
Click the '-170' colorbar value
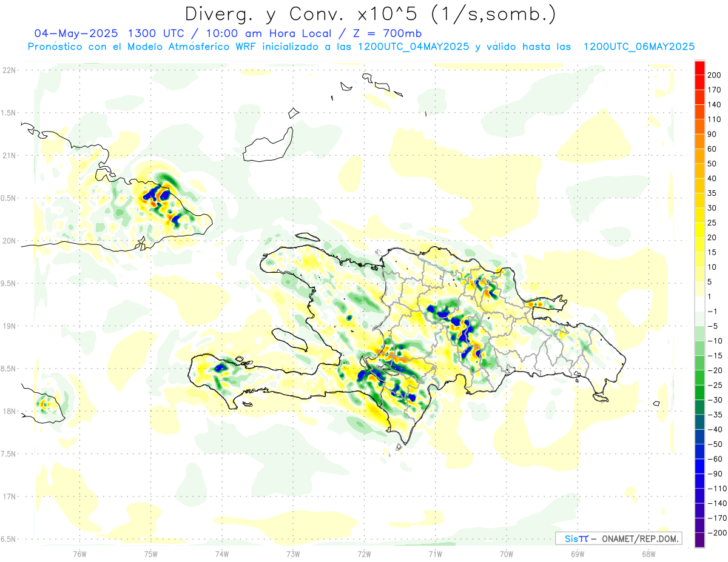(716, 518)
